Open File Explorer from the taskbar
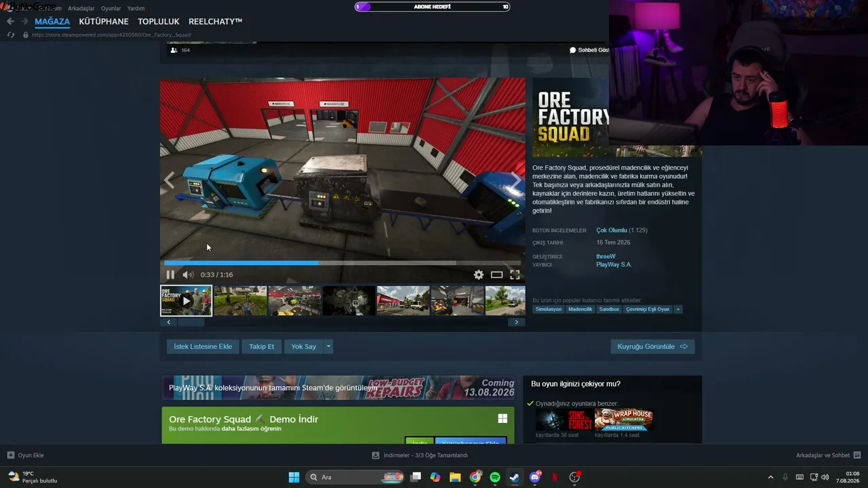 [x=455, y=477]
